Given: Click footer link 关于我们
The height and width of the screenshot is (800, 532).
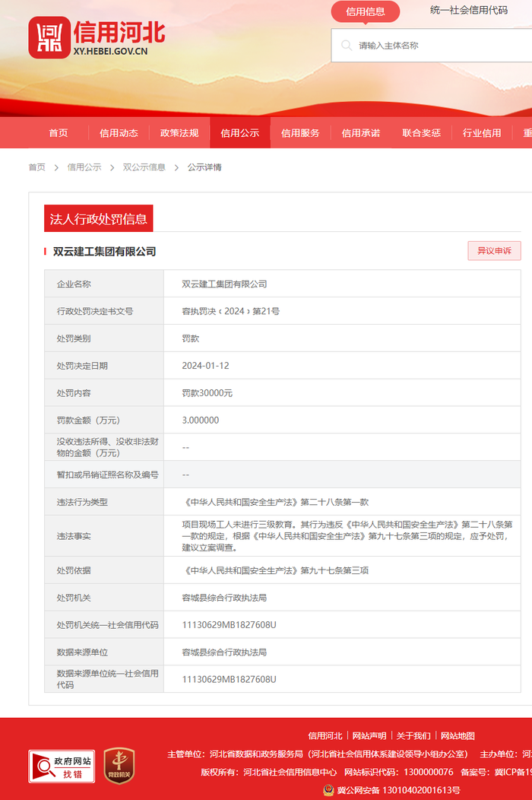Looking at the screenshot, I should 413,735.
